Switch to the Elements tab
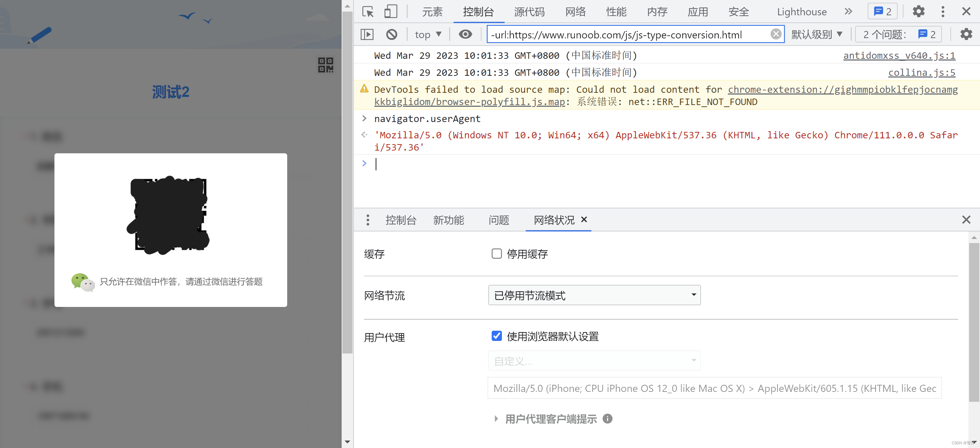 pyautogui.click(x=432, y=12)
